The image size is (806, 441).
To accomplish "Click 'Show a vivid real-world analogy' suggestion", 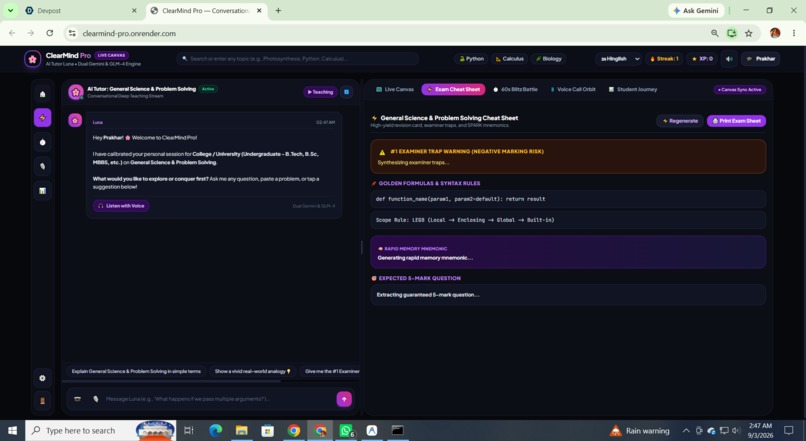I will point(252,371).
